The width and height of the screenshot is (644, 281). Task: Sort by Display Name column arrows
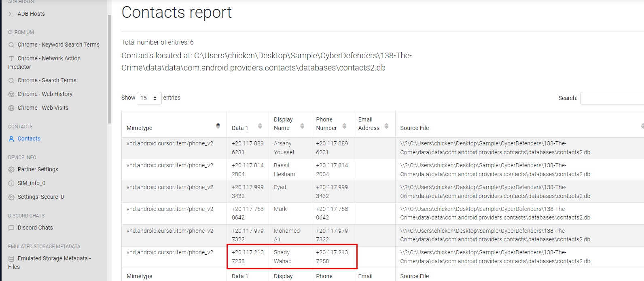[302, 126]
